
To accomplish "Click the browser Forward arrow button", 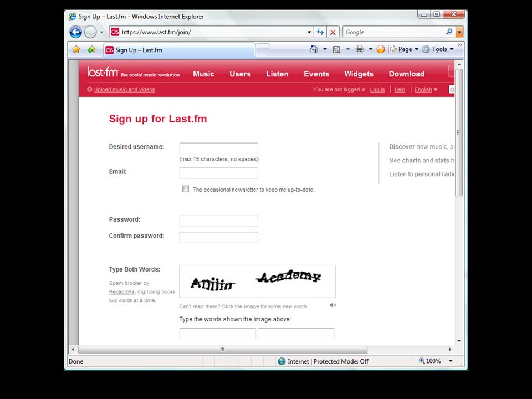I will point(90,32).
